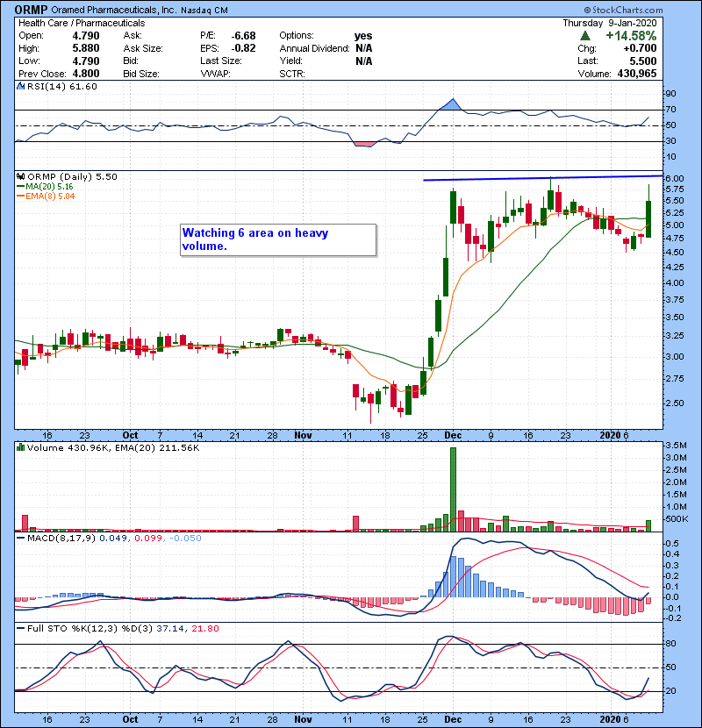Click the candlestick icon beside ORMP (Daily)

tap(21, 176)
